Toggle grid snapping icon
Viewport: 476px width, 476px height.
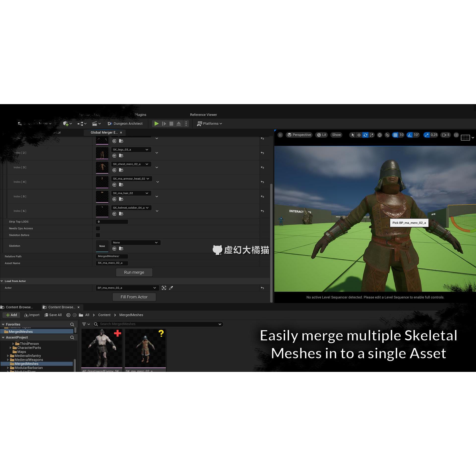[395, 135]
